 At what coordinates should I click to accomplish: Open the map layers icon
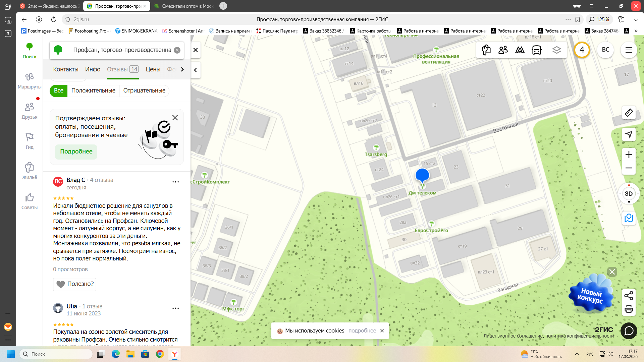(556, 50)
